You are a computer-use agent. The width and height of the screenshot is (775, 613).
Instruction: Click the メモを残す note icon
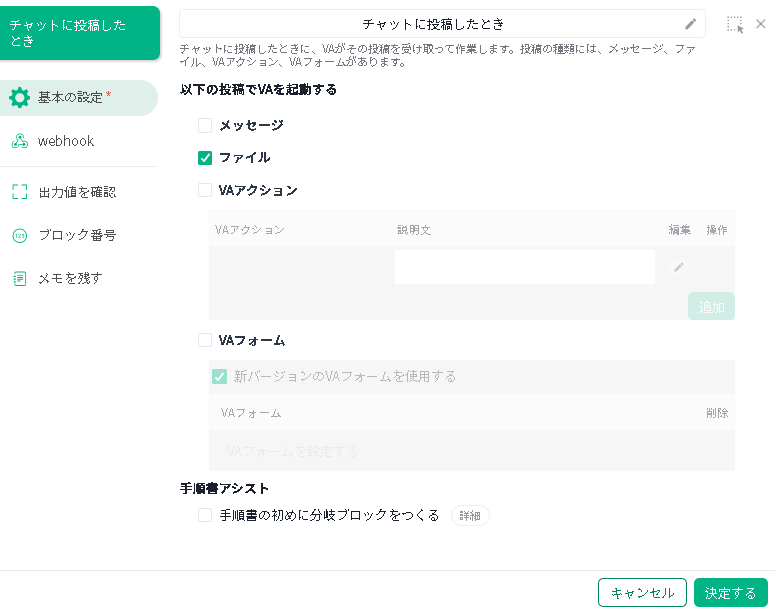point(19,279)
